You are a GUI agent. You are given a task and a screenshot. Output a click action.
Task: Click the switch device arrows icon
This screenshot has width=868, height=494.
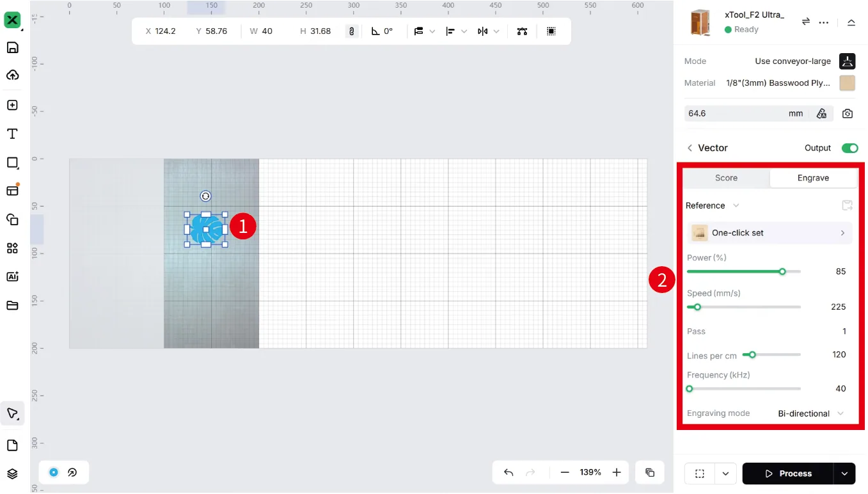[806, 22]
